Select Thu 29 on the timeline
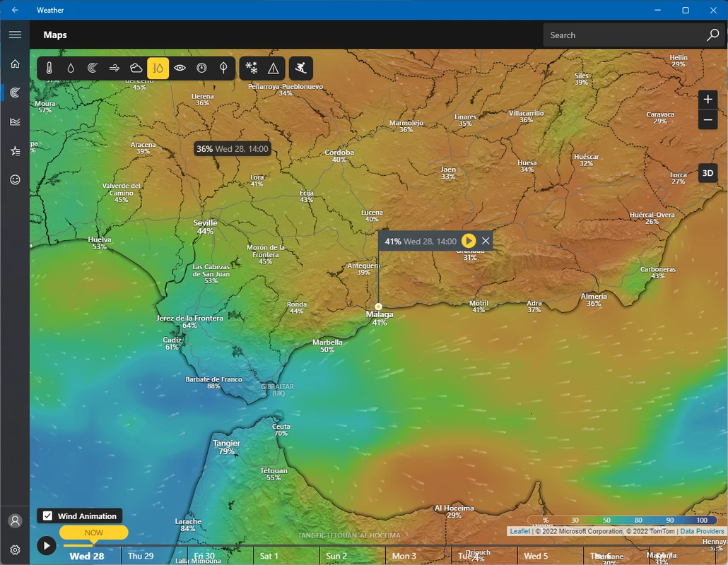This screenshot has height=565, width=728. click(x=141, y=556)
